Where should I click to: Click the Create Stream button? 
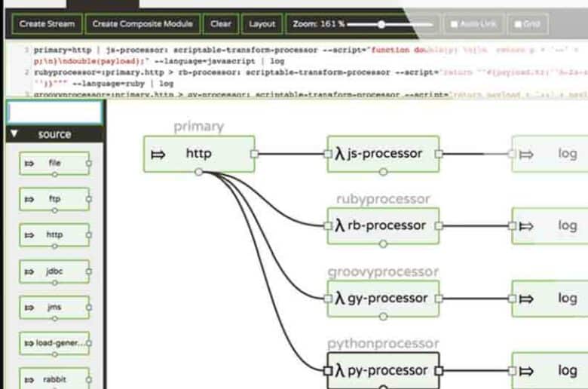(47, 24)
